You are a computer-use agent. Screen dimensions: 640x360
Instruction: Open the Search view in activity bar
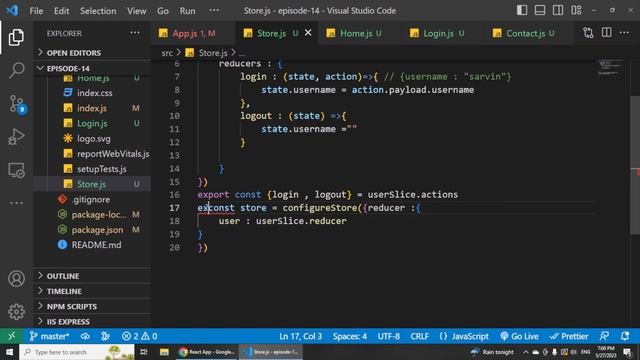point(16,70)
